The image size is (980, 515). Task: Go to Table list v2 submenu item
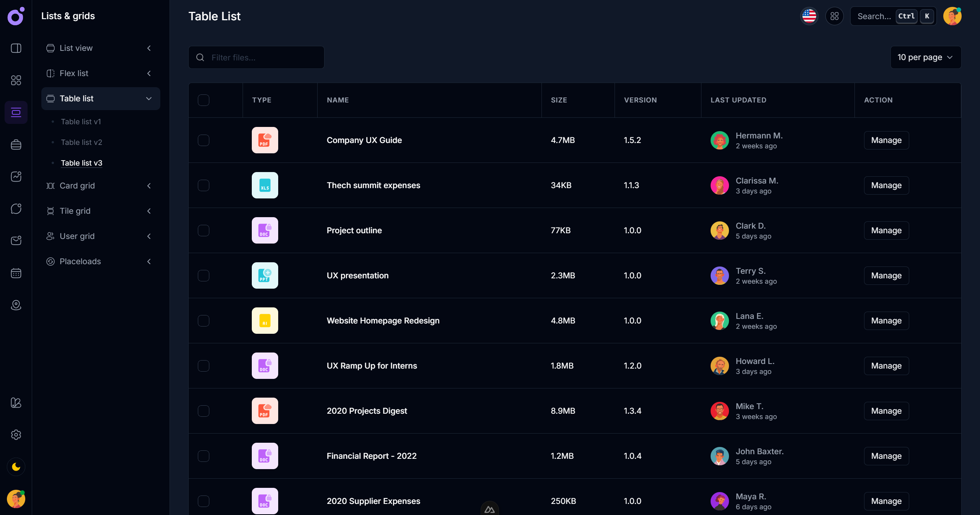(81, 142)
